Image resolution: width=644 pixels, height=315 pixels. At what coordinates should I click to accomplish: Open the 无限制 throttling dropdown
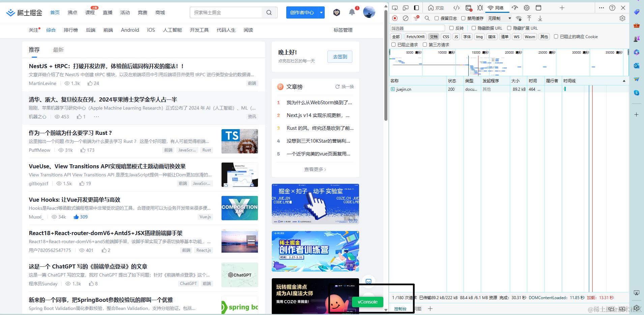499,18
